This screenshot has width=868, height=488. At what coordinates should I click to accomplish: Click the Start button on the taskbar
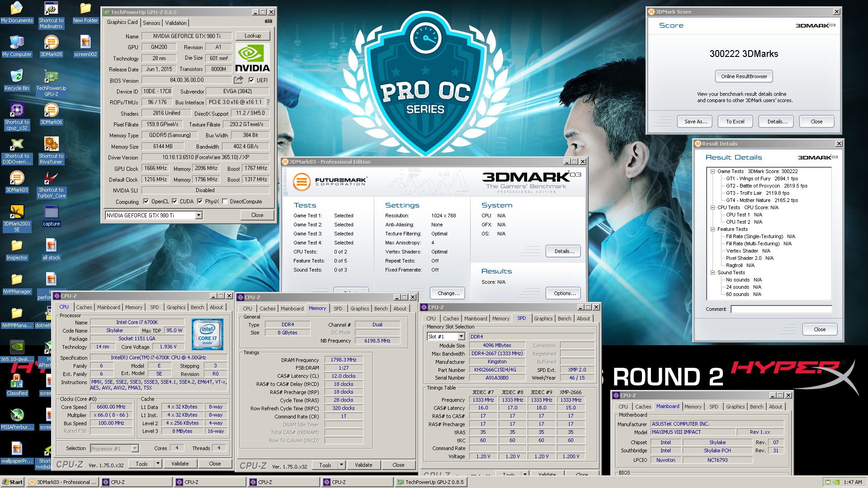(13, 482)
